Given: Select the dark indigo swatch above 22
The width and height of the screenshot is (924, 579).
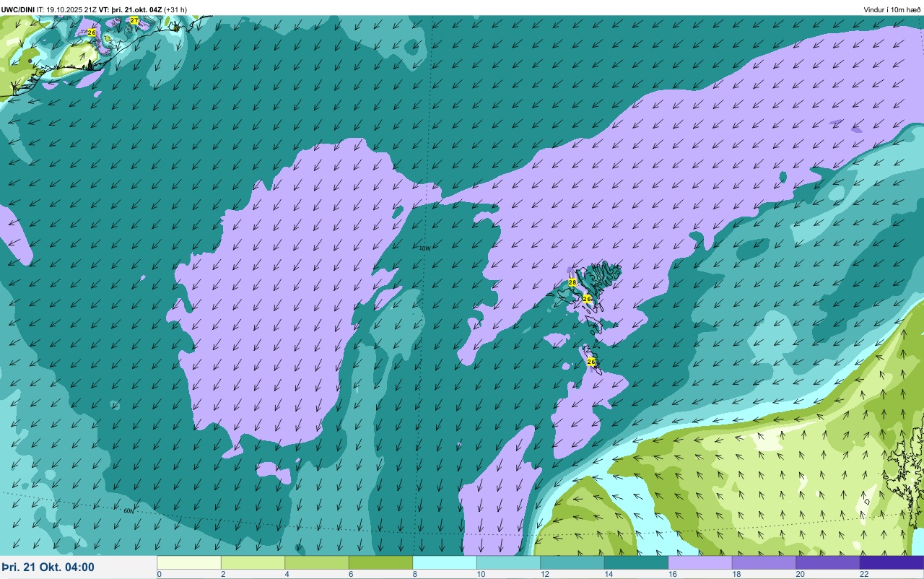Looking at the screenshot, I should [x=892, y=562].
